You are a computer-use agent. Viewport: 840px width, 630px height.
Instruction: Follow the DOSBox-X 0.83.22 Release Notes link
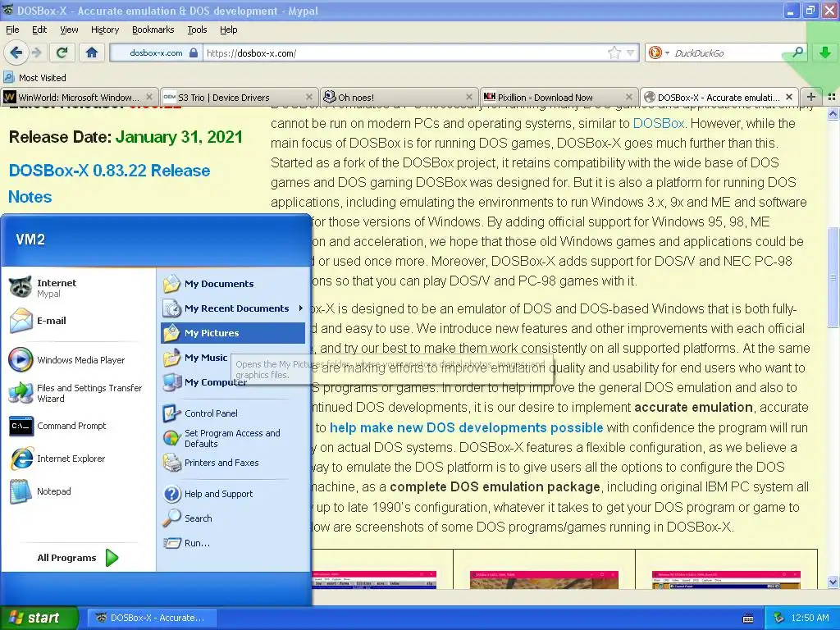(x=109, y=183)
